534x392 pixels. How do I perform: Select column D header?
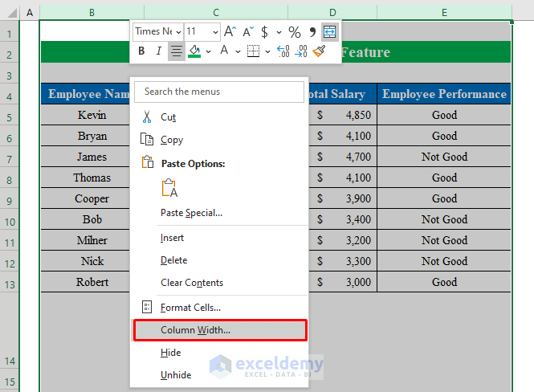point(332,13)
